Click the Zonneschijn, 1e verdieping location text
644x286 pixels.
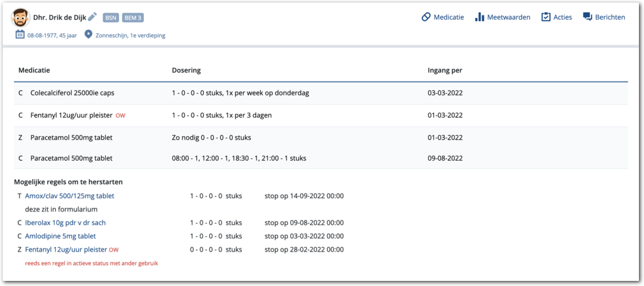tap(130, 36)
